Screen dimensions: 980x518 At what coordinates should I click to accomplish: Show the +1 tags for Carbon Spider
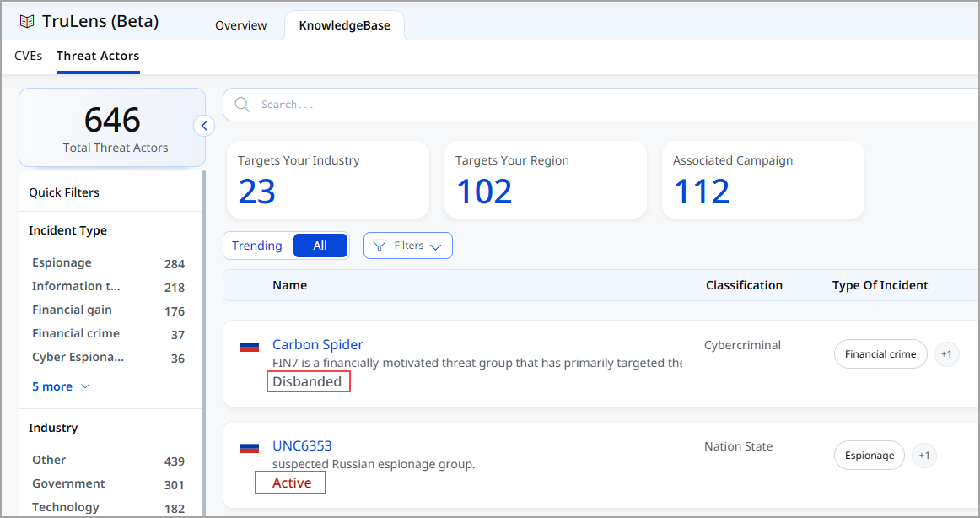[946, 354]
